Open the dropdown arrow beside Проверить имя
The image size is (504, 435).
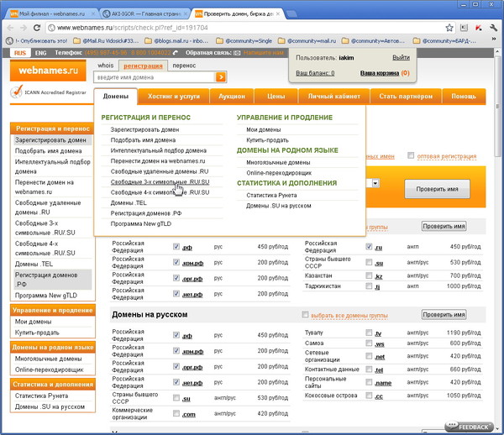(x=375, y=183)
